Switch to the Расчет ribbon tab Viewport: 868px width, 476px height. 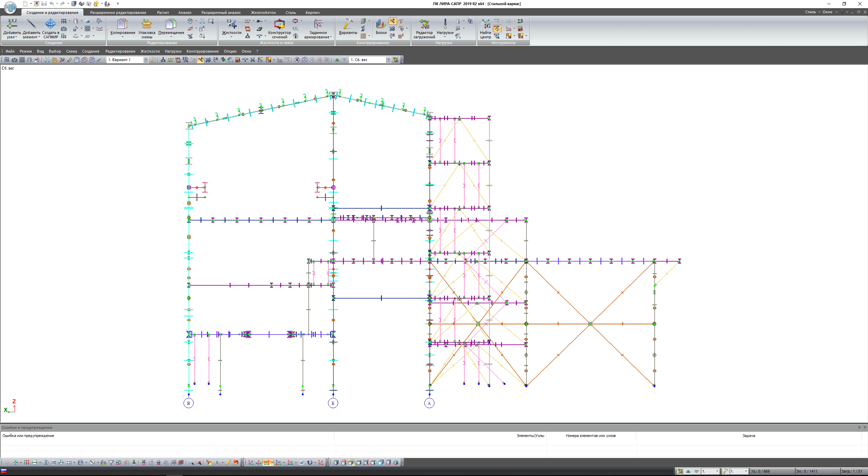click(x=163, y=13)
